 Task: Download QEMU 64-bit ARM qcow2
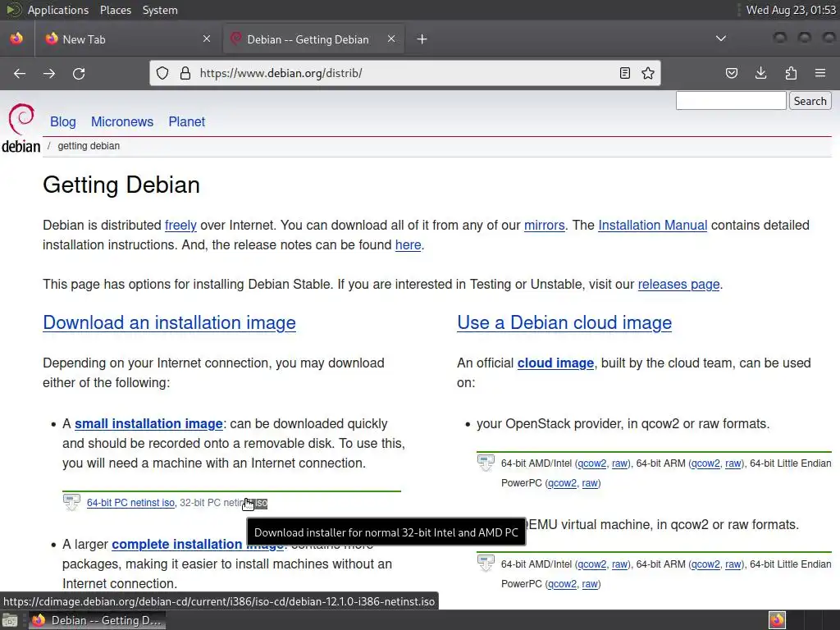[x=705, y=564]
